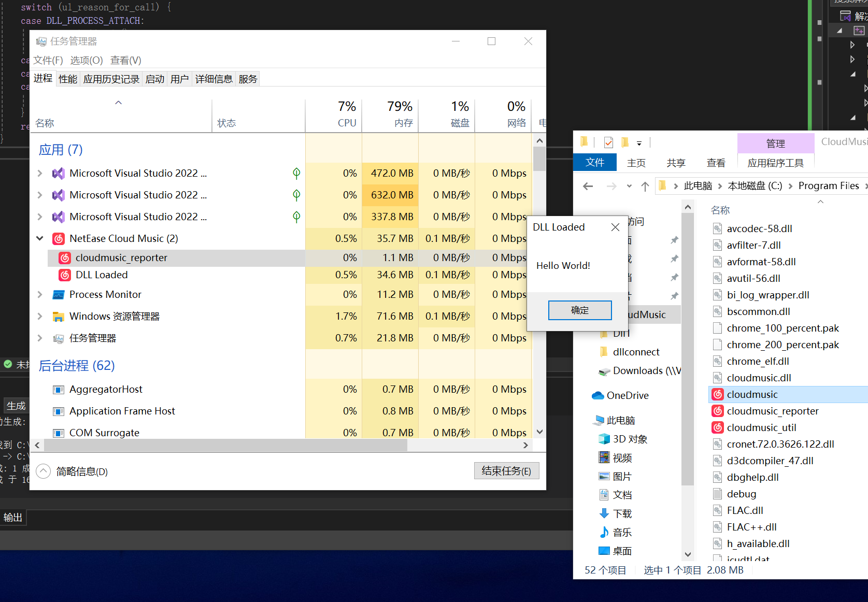Viewport: 868px width, 602px height.
Task: Expand the Visual Studio row using 632.0 MB
Action: 40,195
